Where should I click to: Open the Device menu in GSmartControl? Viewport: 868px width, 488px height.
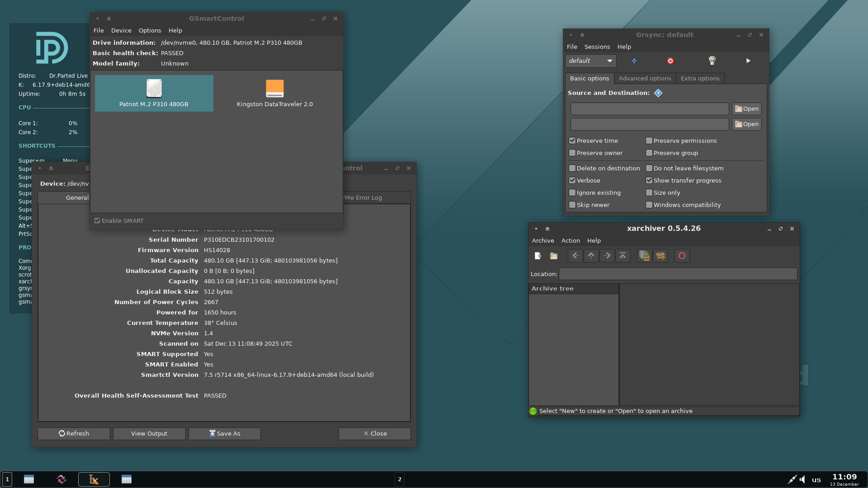121,30
